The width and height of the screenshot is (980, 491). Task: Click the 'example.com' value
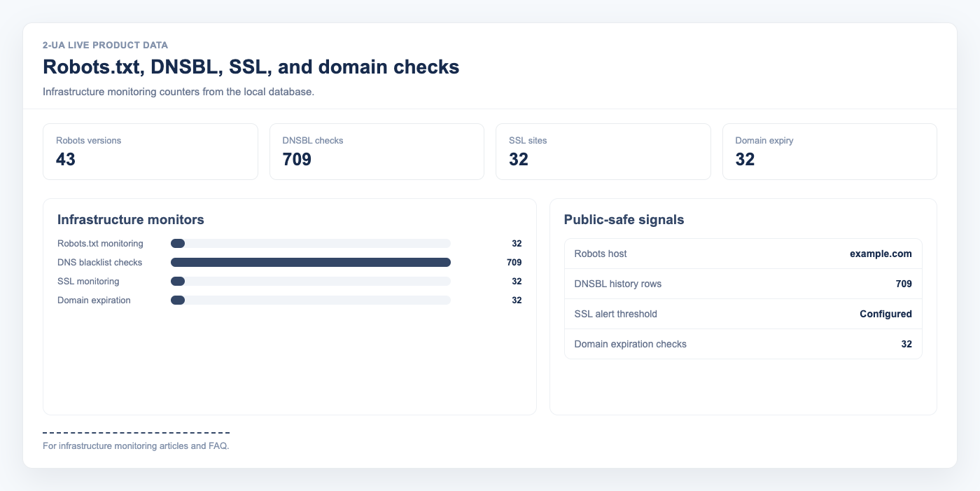coord(881,254)
